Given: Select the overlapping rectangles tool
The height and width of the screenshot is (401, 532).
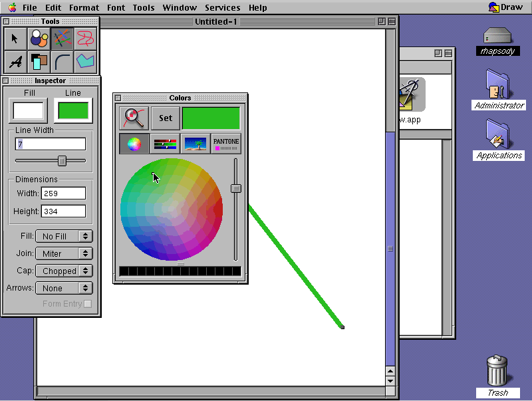Looking at the screenshot, I should [x=39, y=62].
